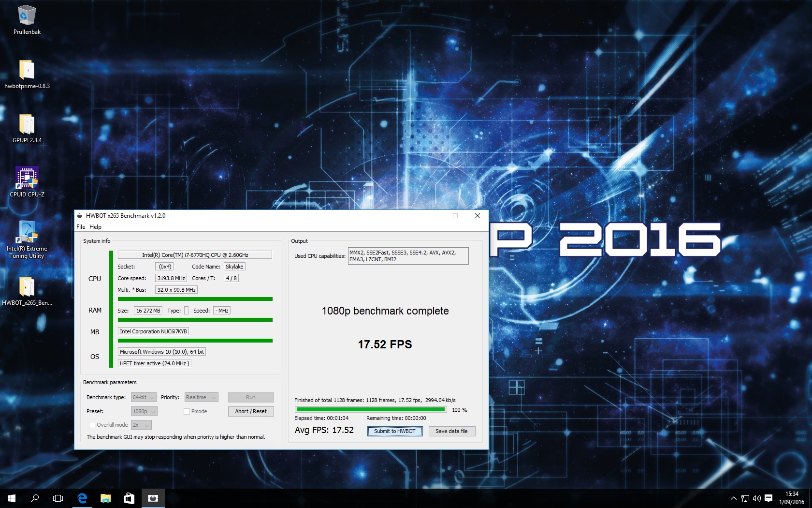Image resolution: width=812 pixels, height=508 pixels.
Task: Open the network status tray icon
Action: click(x=745, y=498)
